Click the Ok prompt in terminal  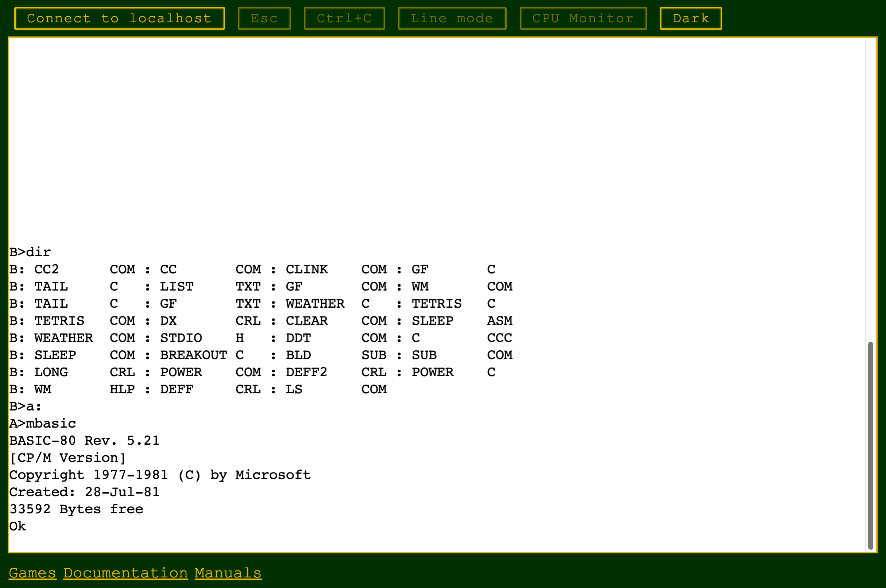click(x=18, y=526)
